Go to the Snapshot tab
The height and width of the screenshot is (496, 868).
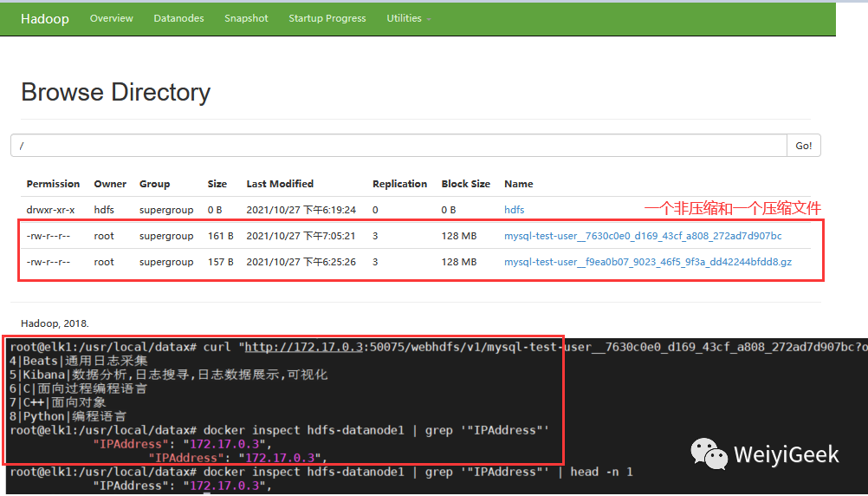click(246, 18)
